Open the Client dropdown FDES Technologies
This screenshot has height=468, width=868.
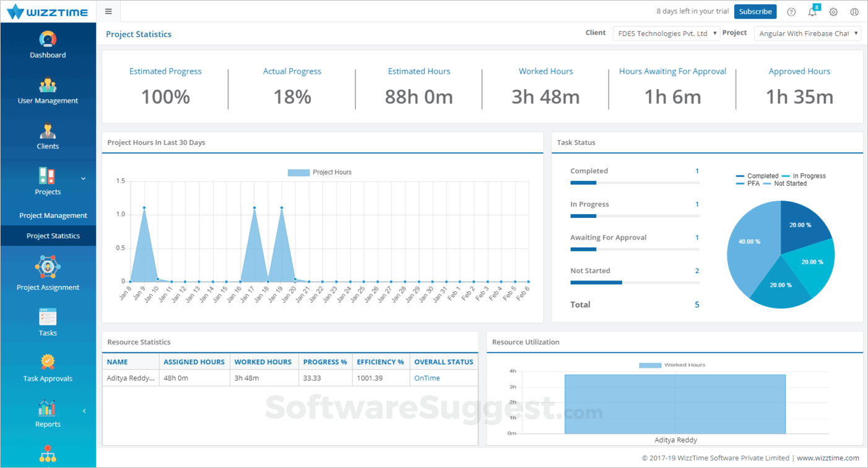(x=667, y=33)
